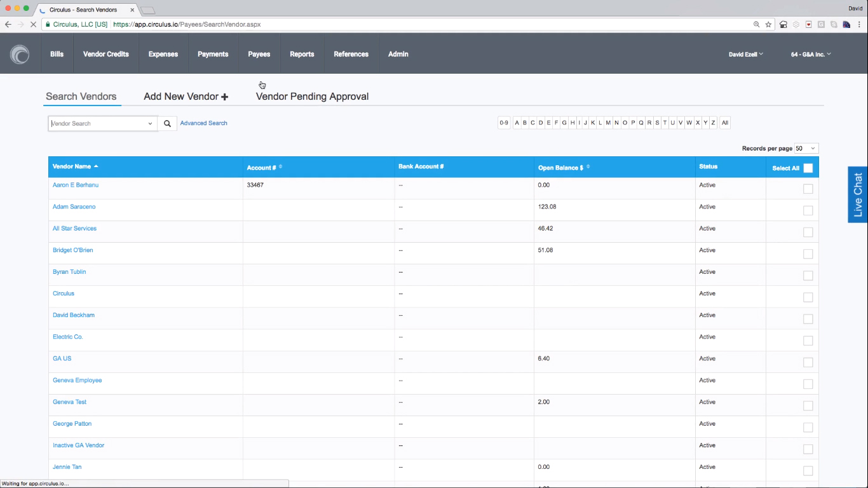
Task: Check the box for GA US
Action: [808, 362]
